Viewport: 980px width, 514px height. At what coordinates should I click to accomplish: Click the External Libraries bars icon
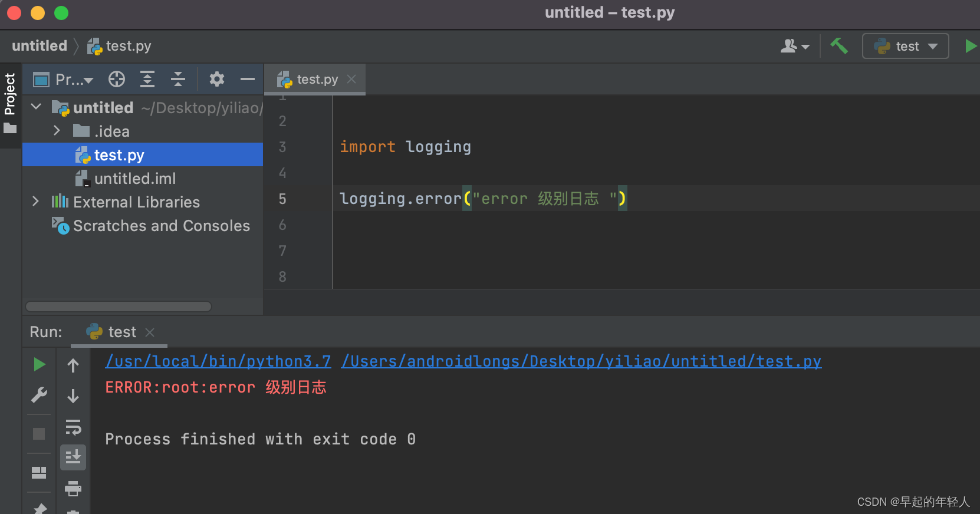(60, 202)
